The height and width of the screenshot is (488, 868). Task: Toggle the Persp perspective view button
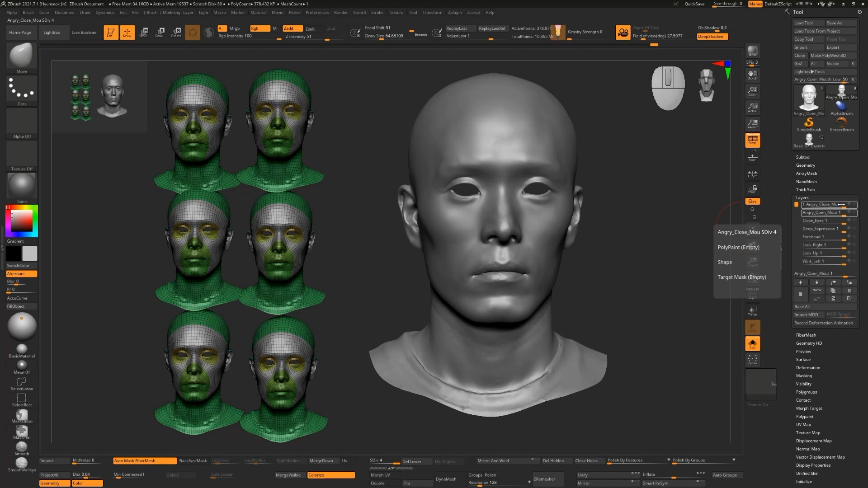[752, 140]
